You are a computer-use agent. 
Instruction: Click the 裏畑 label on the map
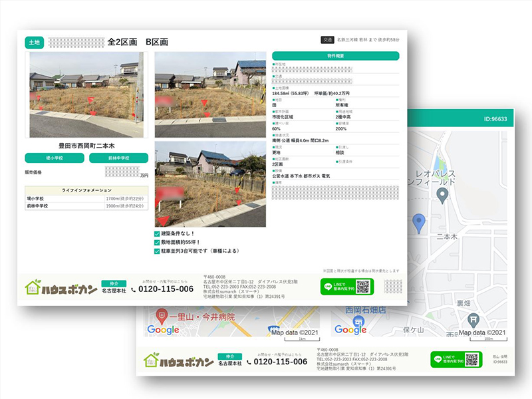pos(464,303)
